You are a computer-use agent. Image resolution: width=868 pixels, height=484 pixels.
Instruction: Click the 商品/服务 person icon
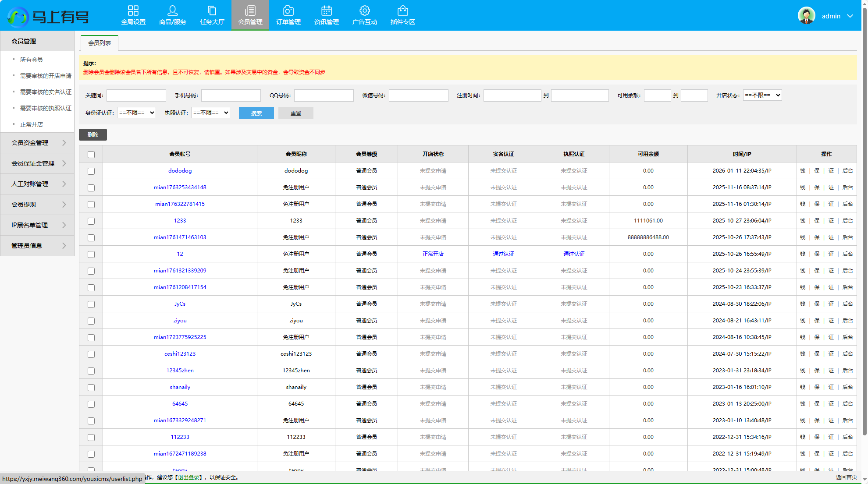tap(172, 11)
